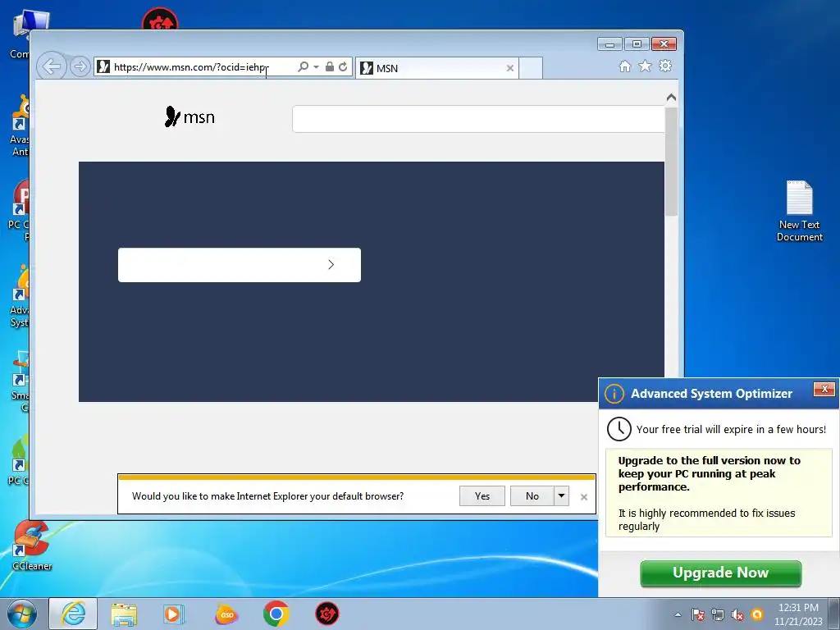This screenshot has height=630, width=840.
Task: Open the media player taskbar icon
Action: (173, 614)
